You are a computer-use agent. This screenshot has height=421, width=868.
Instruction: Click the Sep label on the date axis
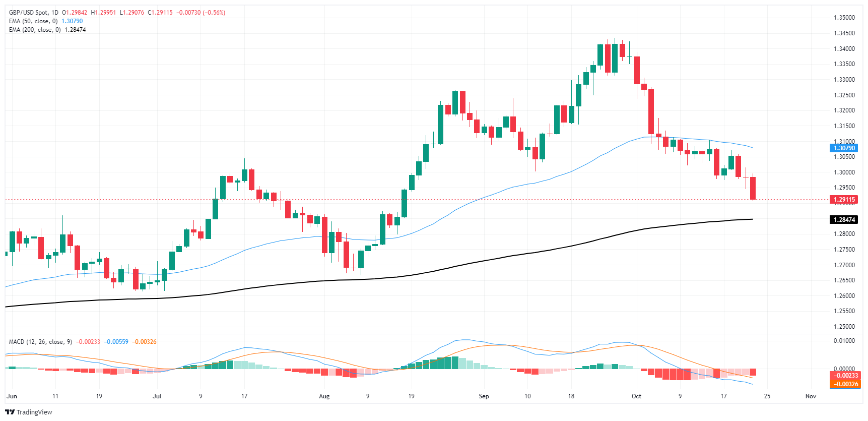484,396
